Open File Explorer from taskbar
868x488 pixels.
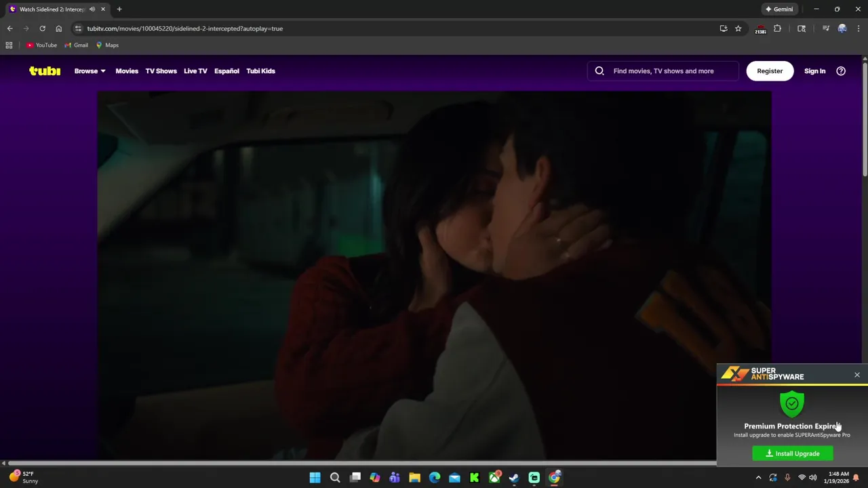point(414,478)
